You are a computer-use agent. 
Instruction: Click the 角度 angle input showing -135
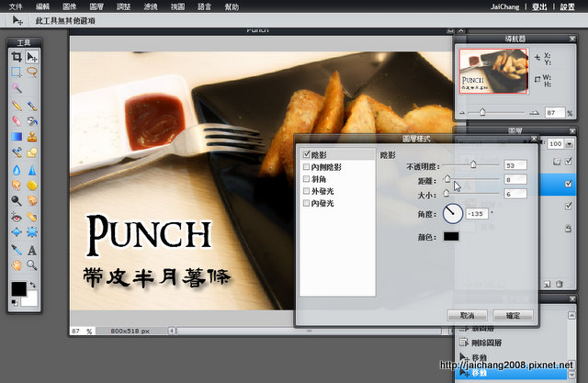click(x=477, y=214)
